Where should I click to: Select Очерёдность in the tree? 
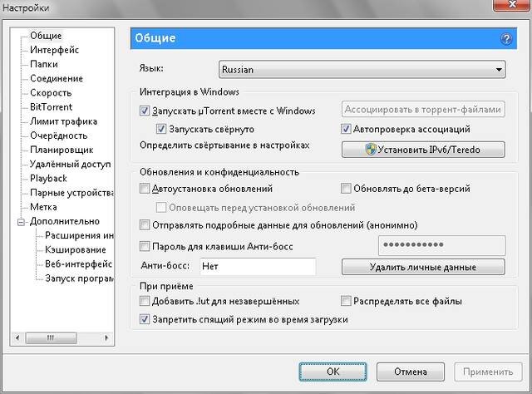click(x=59, y=135)
